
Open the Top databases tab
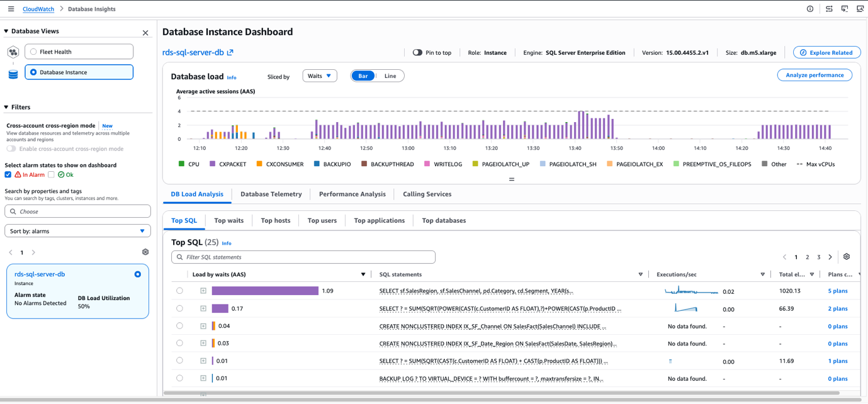coord(444,221)
